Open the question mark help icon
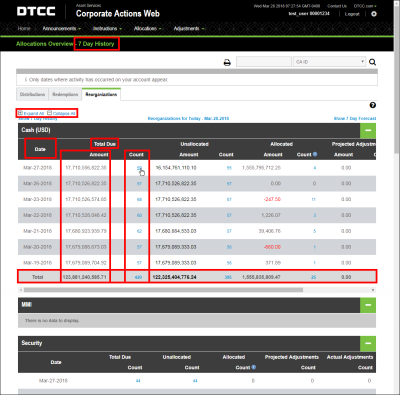Screen dimensions: 400x395 pos(373,105)
